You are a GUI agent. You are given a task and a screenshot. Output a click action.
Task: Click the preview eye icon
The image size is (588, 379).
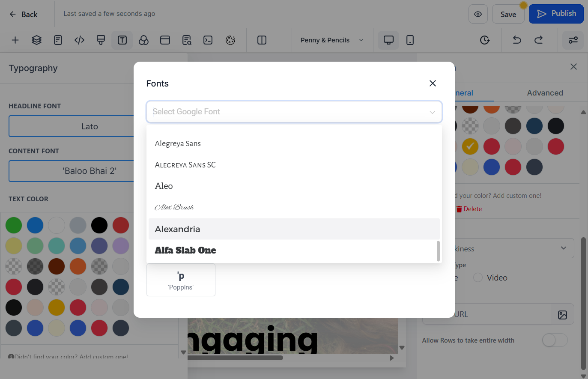coord(478,14)
